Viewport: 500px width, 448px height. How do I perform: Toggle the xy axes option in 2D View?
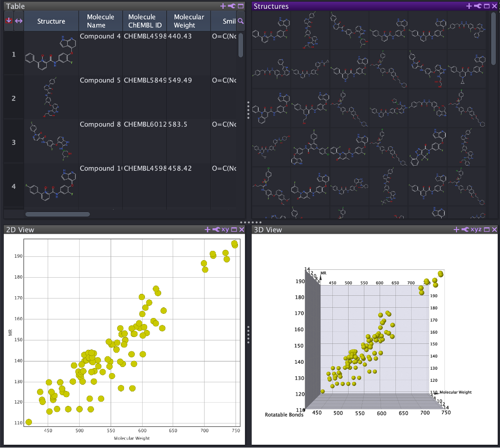pyautogui.click(x=225, y=230)
